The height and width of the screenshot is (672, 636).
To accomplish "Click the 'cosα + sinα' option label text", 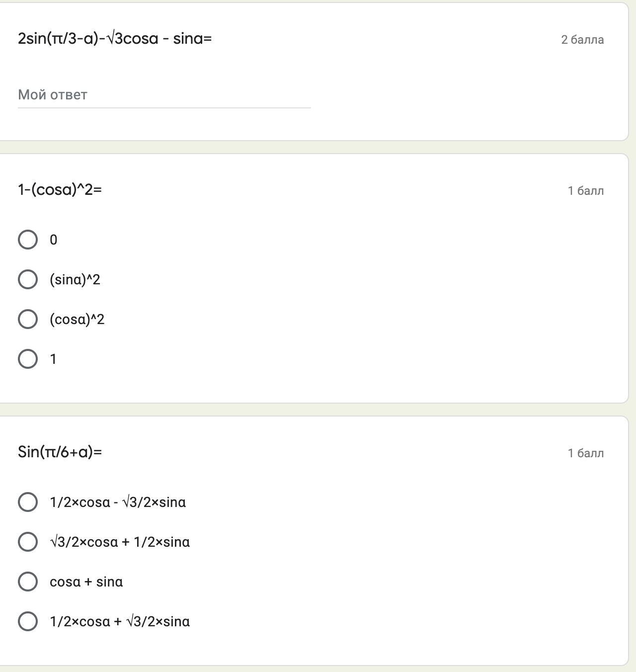I will [x=86, y=582].
